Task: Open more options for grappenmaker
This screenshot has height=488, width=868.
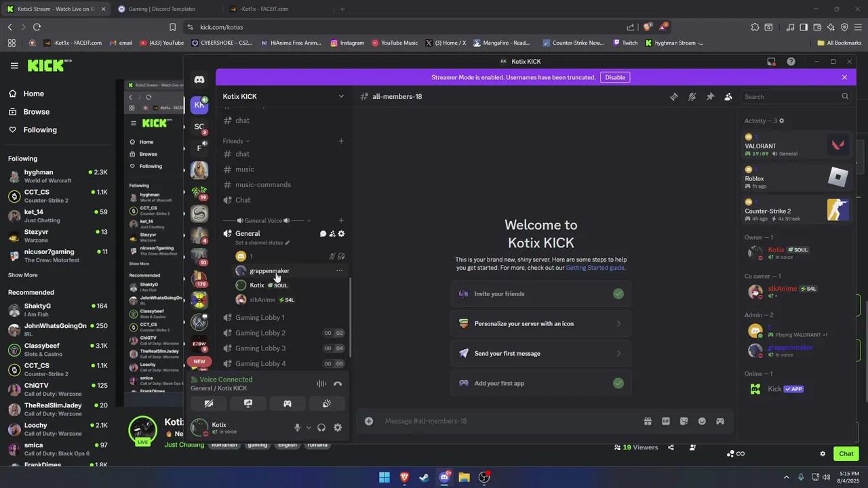Action: pyautogui.click(x=339, y=270)
